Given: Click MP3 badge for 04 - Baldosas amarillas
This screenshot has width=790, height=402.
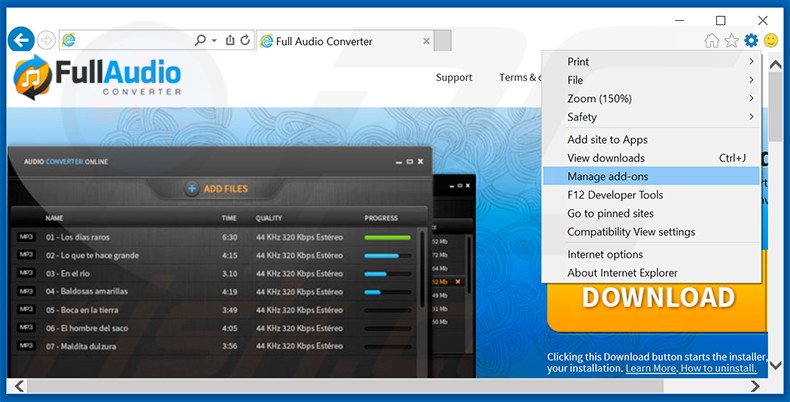Looking at the screenshot, I should [x=26, y=291].
